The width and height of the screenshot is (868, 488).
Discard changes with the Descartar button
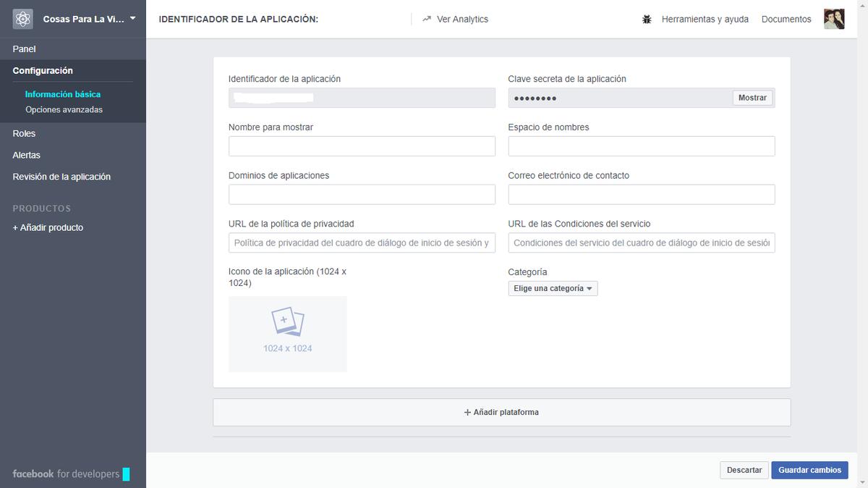744,470
